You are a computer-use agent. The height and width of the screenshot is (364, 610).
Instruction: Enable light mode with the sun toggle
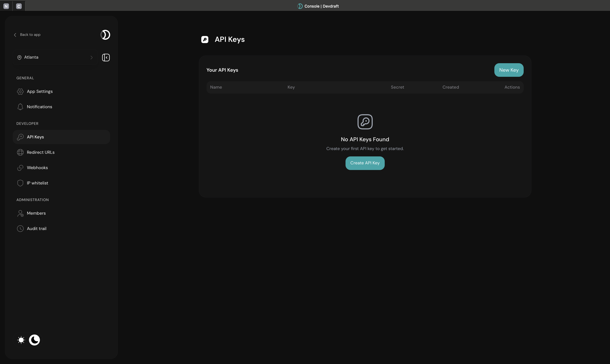pyautogui.click(x=21, y=340)
